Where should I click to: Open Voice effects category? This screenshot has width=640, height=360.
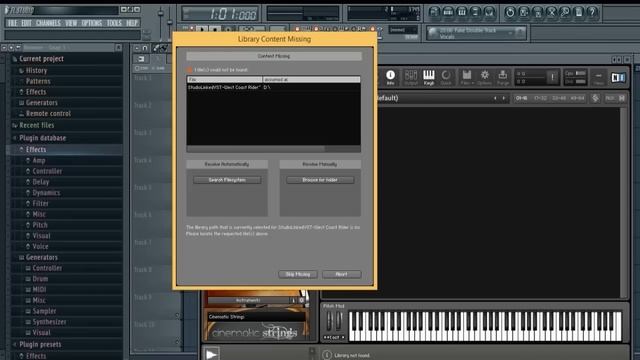tap(40, 247)
